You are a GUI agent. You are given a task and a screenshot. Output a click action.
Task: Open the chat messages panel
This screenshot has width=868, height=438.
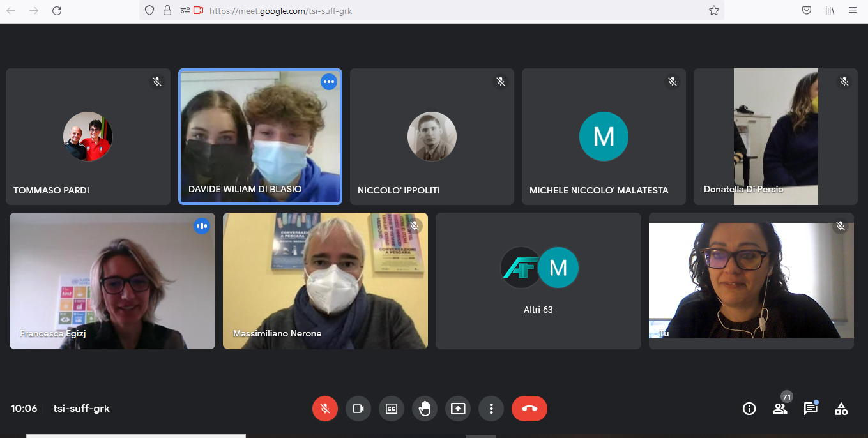click(x=811, y=409)
